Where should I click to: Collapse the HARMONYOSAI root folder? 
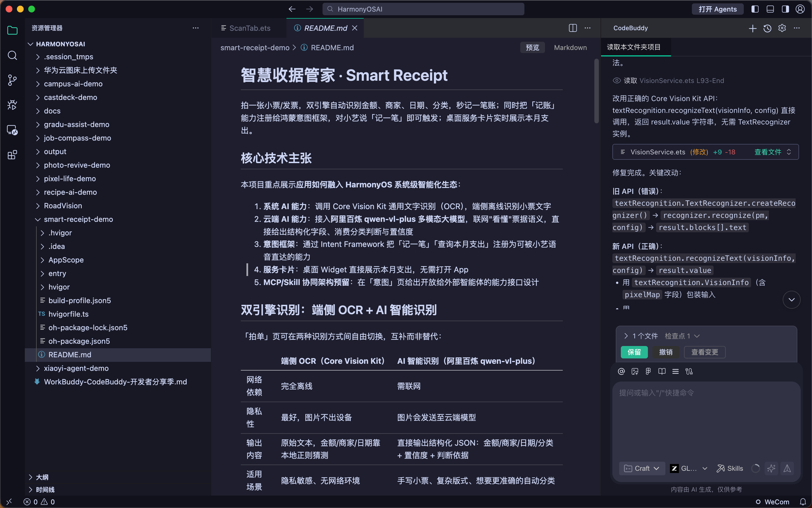[x=30, y=44]
